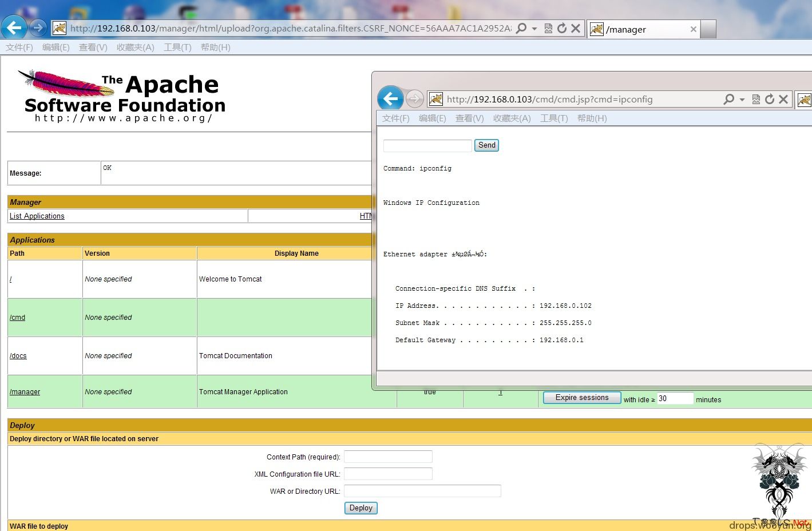Click sessions count link in /manager row
812x531 pixels.
(x=500, y=393)
